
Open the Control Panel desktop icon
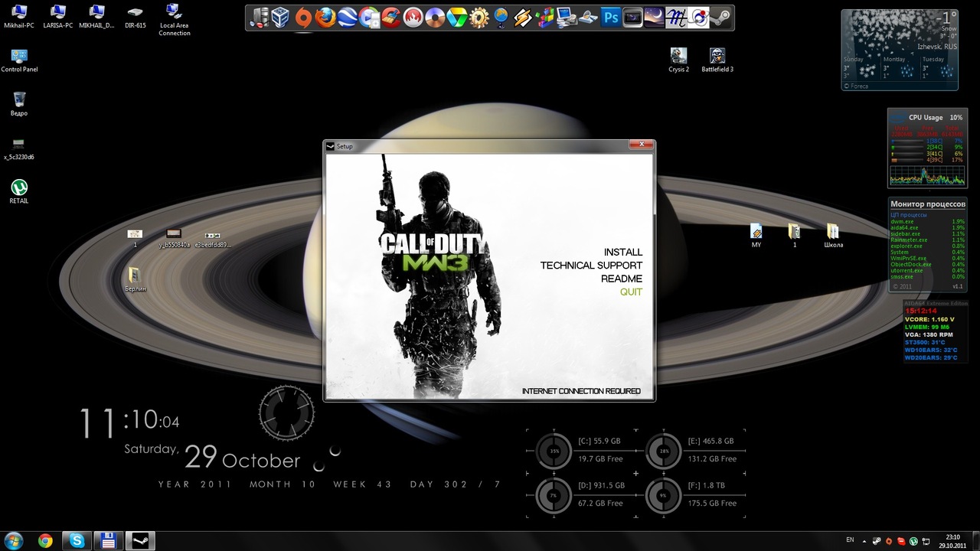tap(19, 60)
